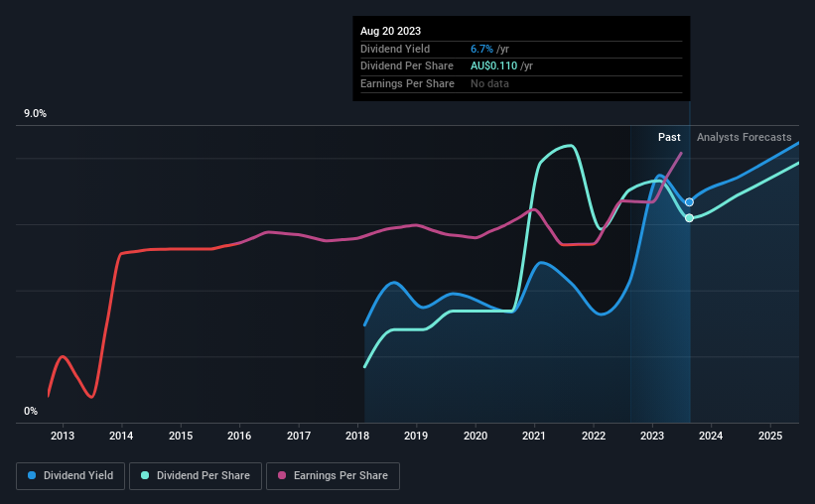This screenshot has width=815, height=504.
Task: Click the 2013 label on time axis
Action: [x=63, y=436]
